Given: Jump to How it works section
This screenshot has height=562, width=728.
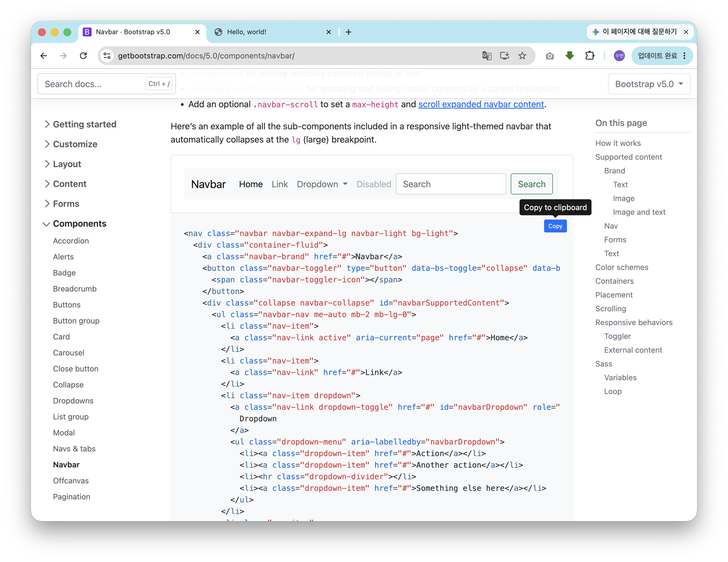Looking at the screenshot, I should point(618,143).
